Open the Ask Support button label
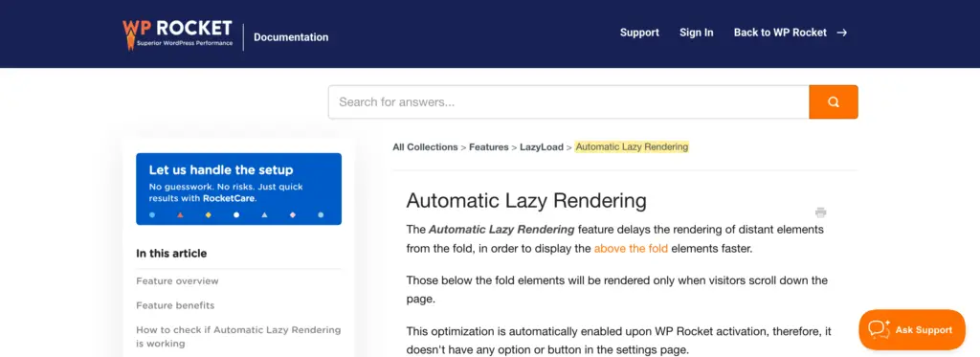Image resolution: width=980 pixels, height=357 pixels. (924, 329)
